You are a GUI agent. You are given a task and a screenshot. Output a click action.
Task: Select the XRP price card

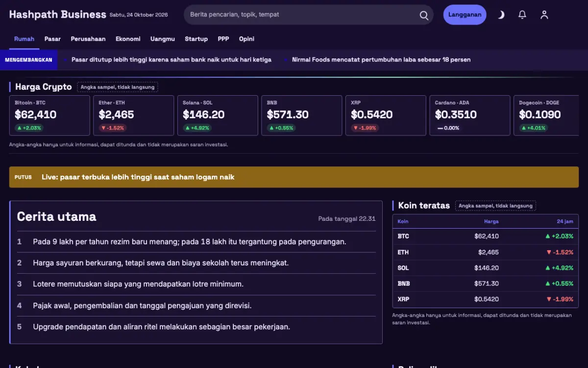[x=386, y=115]
